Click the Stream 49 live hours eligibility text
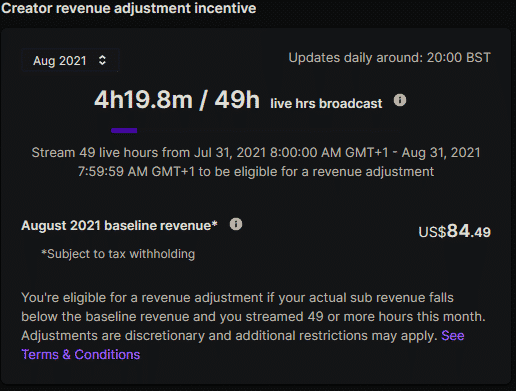 click(256, 162)
